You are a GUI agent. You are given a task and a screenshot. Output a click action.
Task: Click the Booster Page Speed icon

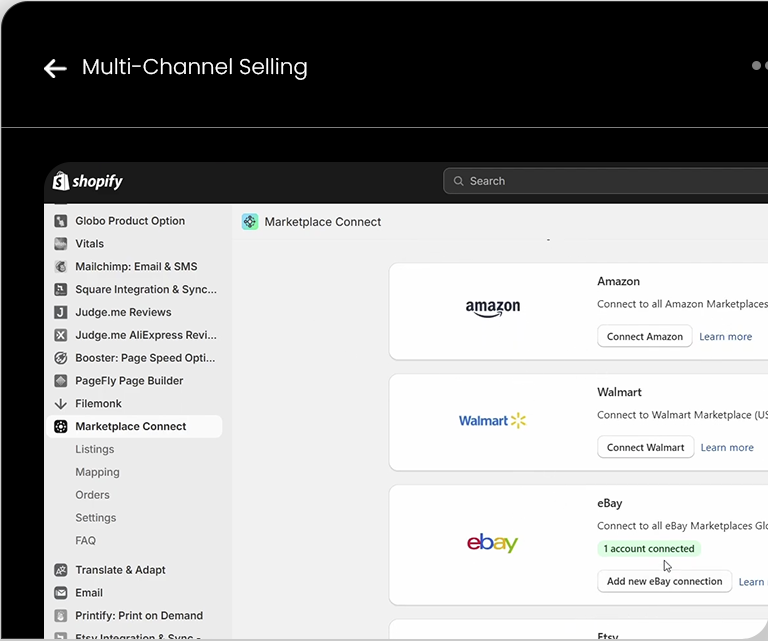point(61,358)
